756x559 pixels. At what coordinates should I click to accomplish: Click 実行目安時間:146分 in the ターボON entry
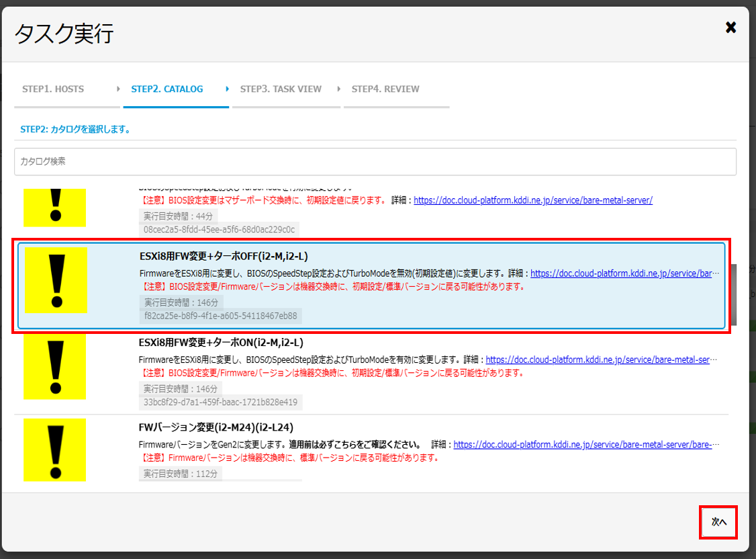(181, 389)
